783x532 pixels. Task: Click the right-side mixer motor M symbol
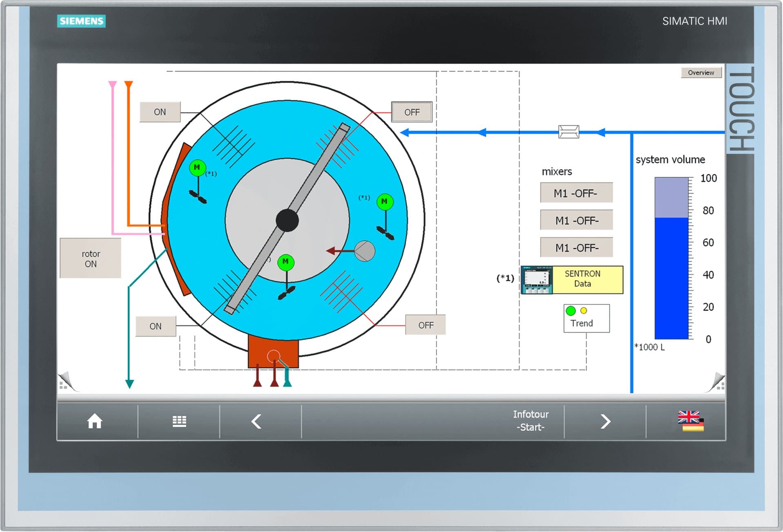(x=385, y=201)
